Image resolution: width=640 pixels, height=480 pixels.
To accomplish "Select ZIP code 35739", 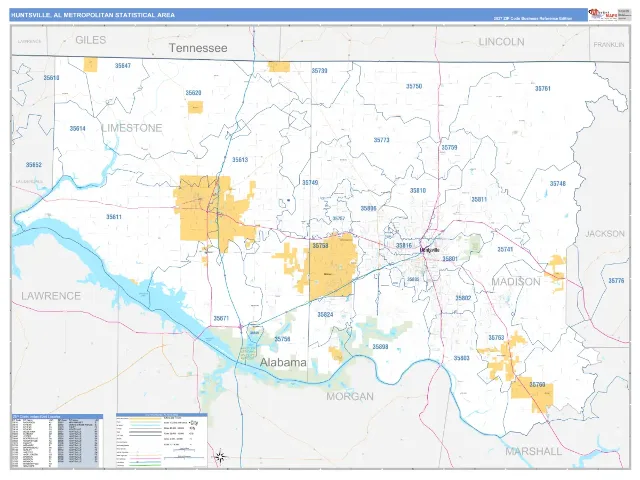I will [x=320, y=71].
